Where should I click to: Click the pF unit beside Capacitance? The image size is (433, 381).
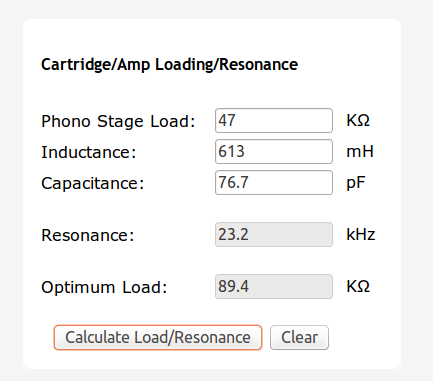[x=356, y=183]
